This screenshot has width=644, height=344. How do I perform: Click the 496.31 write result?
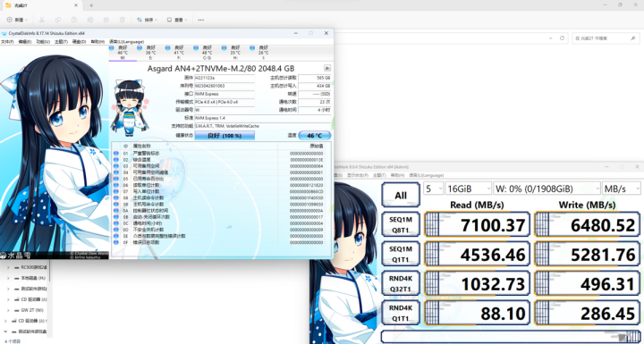coord(588,283)
